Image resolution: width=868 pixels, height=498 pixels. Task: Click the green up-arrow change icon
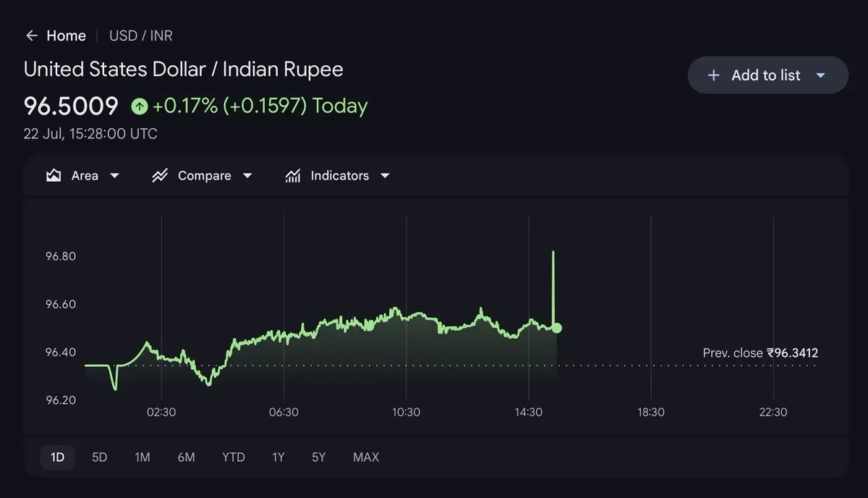coord(140,106)
